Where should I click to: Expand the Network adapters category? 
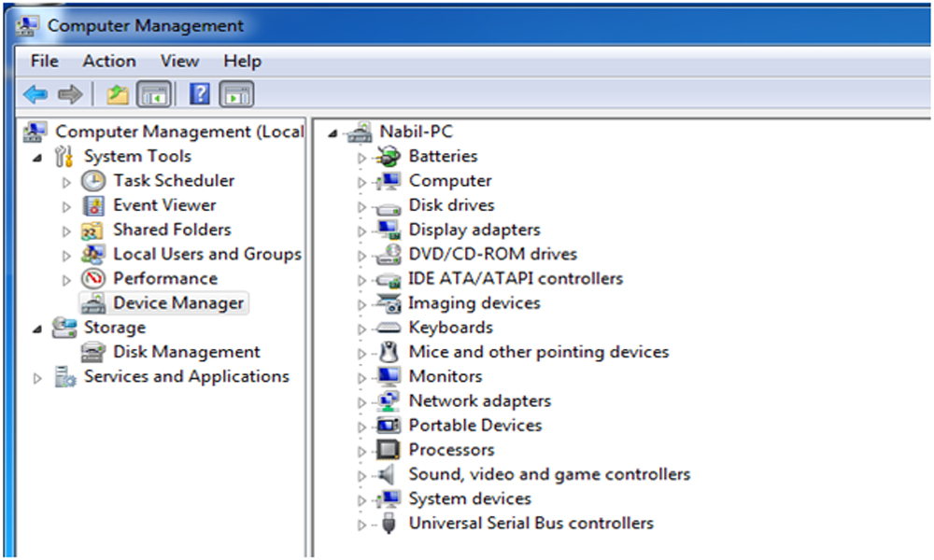pos(362,402)
